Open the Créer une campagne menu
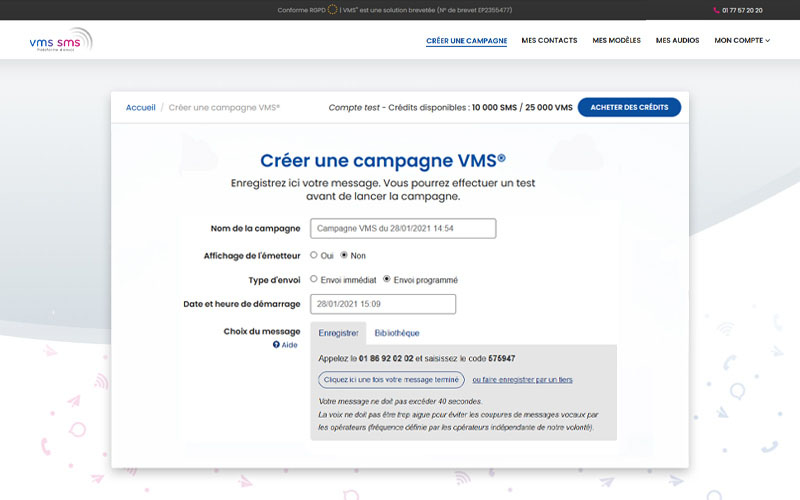 tap(466, 41)
